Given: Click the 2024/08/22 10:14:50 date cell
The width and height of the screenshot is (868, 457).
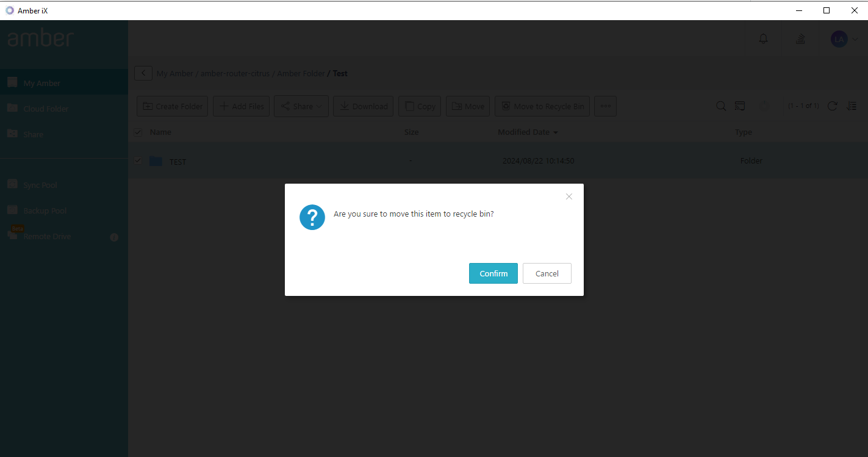Looking at the screenshot, I should [538, 161].
